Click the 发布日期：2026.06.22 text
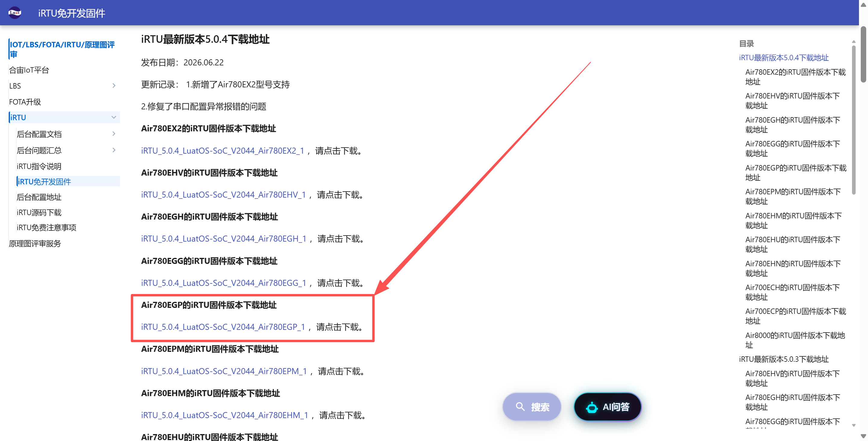Image resolution: width=868 pixels, height=441 pixels. pos(182,63)
